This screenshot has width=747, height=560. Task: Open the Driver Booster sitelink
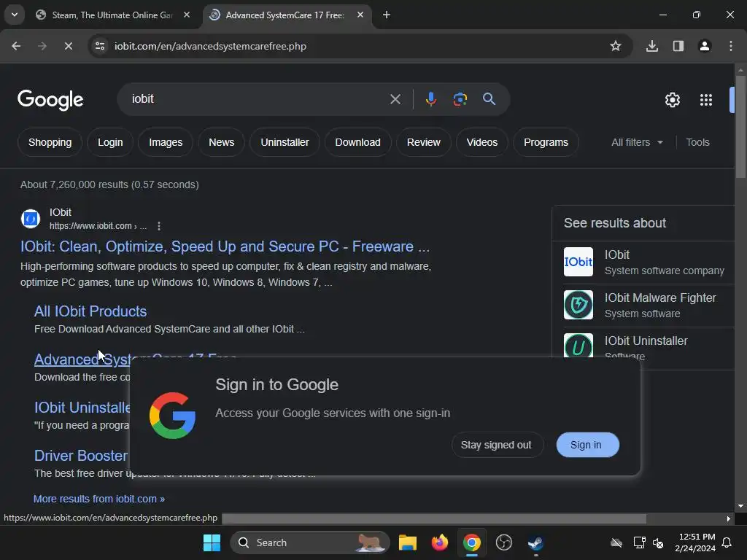point(80,456)
